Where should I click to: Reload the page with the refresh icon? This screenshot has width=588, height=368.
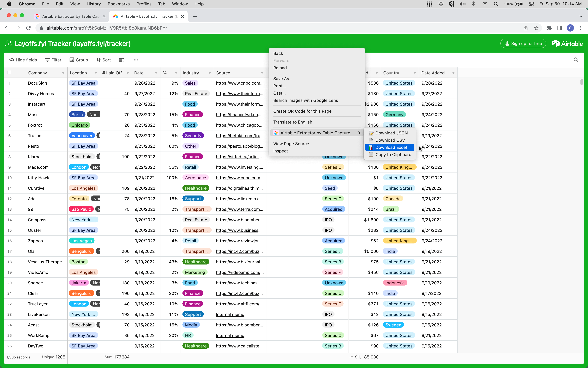(x=28, y=28)
